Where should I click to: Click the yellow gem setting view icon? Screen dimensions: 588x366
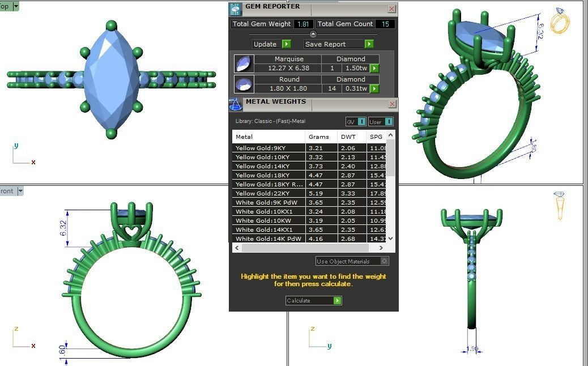click(x=560, y=205)
